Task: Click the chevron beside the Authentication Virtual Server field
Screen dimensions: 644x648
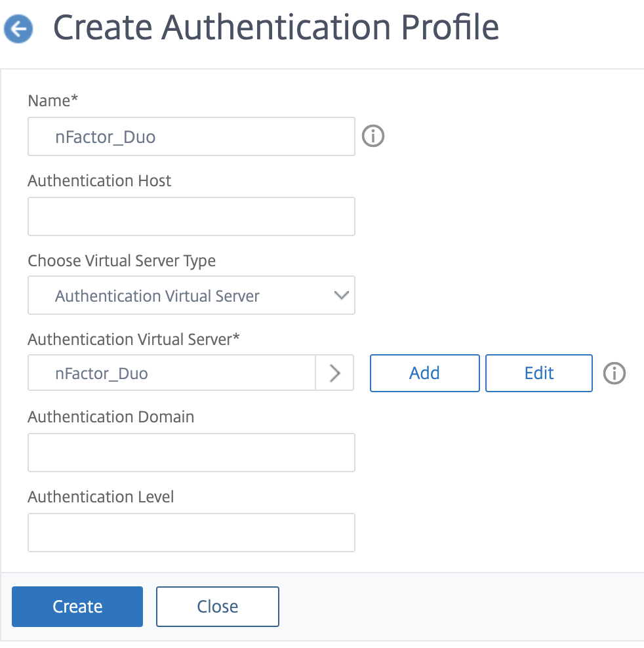Action: pos(336,373)
